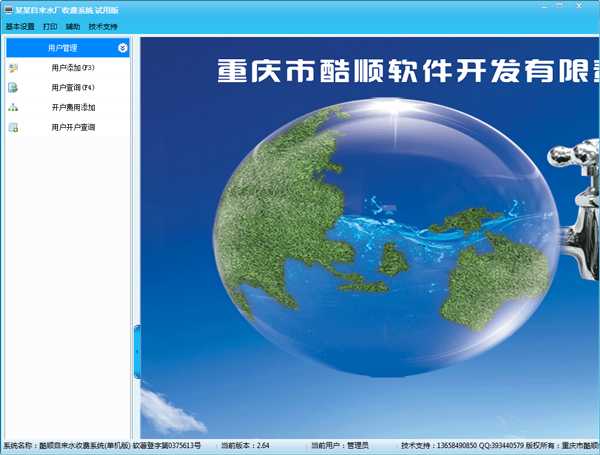Select the 用户管理 panel header
This screenshot has height=455, width=600.
[x=68, y=48]
